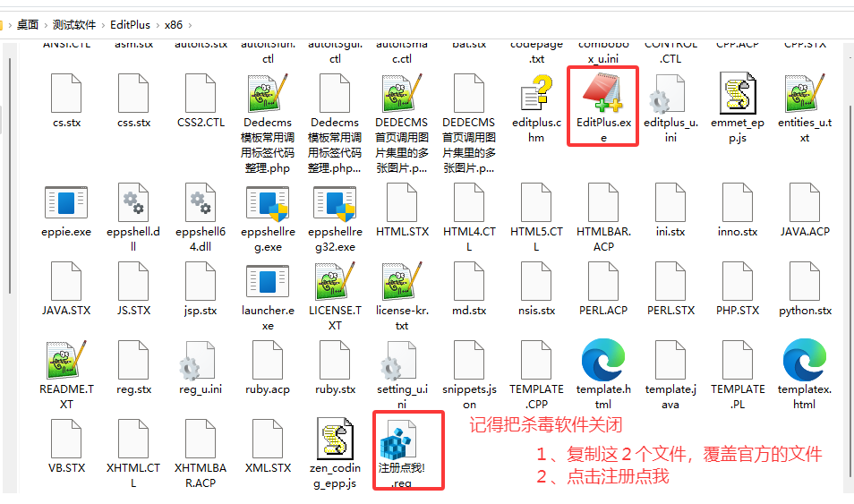Select the cs.stx file icon
854x504 pixels.
(x=66, y=94)
